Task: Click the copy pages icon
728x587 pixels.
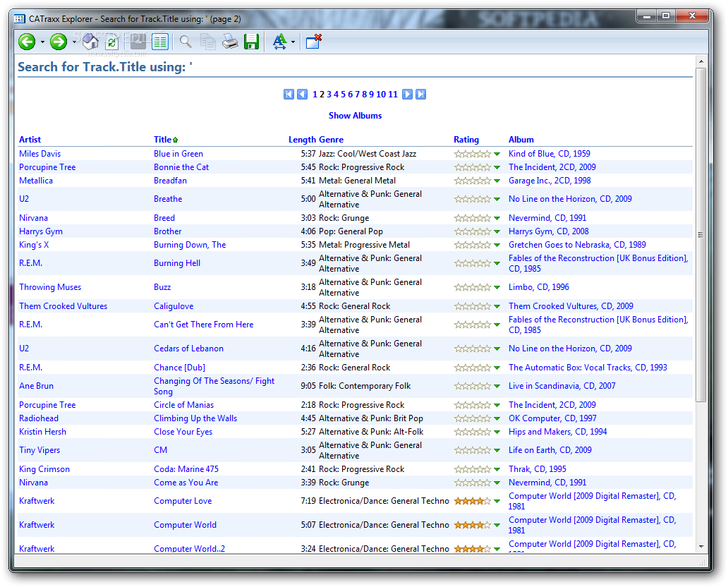Action: (207, 42)
